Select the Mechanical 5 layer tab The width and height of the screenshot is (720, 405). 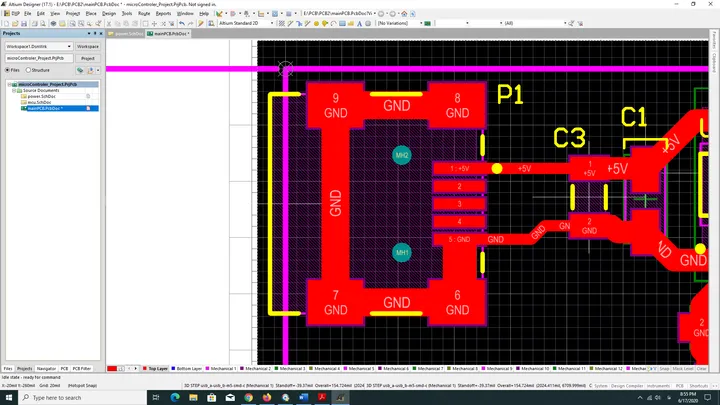pos(360,369)
